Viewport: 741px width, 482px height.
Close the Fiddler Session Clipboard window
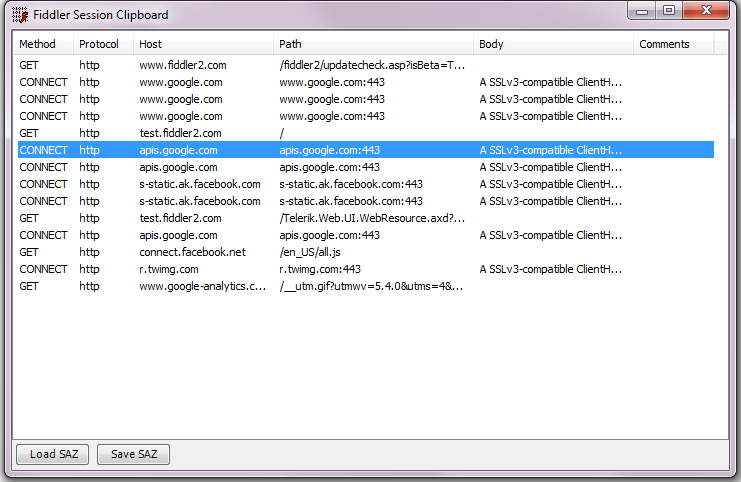[x=706, y=11]
